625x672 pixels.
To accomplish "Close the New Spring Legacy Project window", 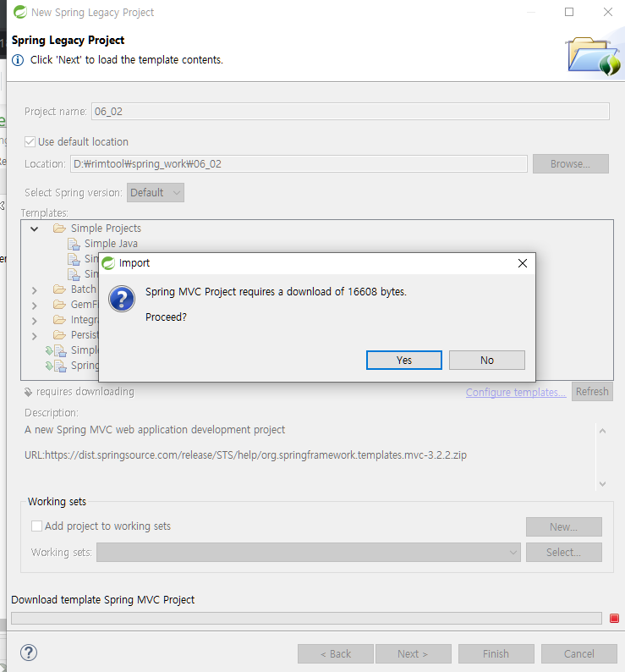I will (x=608, y=12).
